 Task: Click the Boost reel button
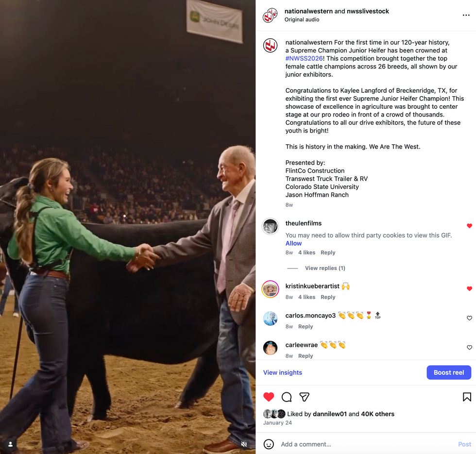pos(449,372)
